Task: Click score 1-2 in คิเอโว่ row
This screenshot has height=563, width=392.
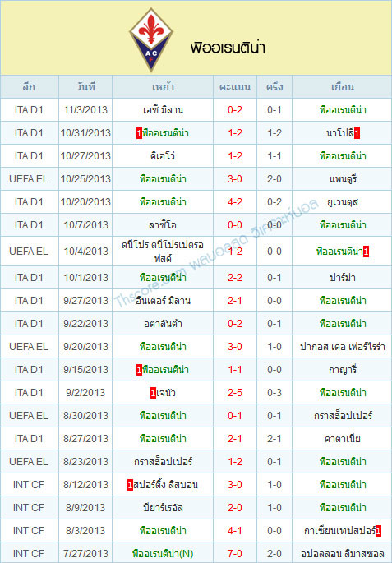Action: pyautogui.click(x=235, y=156)
